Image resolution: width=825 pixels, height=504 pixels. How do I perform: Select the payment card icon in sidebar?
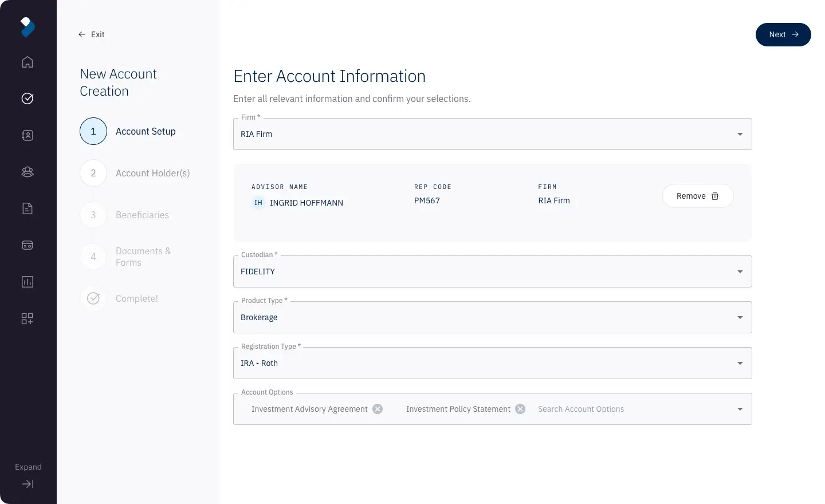27,245
